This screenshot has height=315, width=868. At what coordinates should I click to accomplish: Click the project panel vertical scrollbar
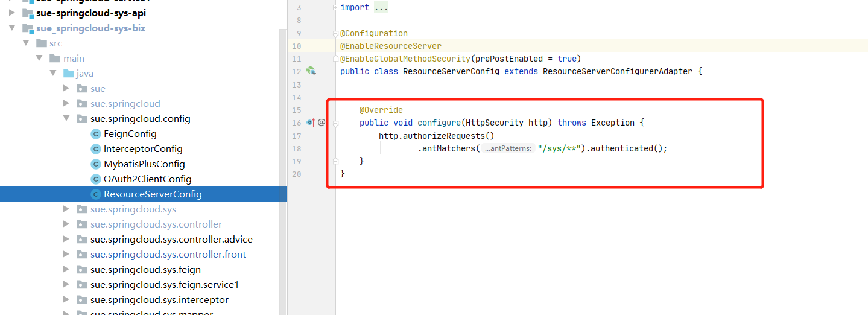[x=283, y=172]
